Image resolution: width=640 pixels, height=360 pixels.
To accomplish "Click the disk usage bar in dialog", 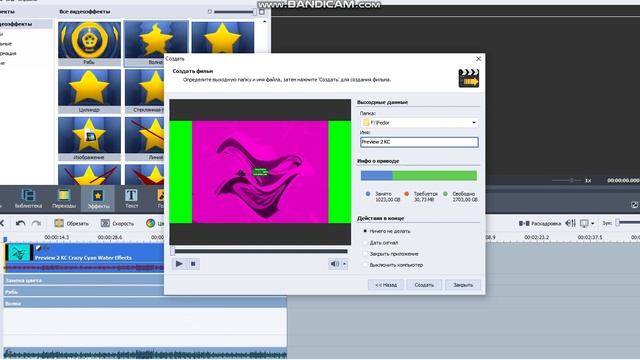I will pyautogui.click(x=419, y=176).
